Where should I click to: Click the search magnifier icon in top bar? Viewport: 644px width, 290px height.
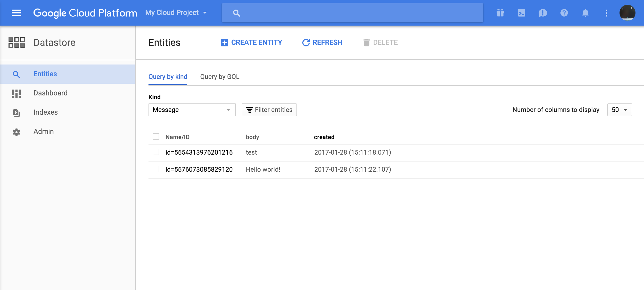tap(236, 13)
